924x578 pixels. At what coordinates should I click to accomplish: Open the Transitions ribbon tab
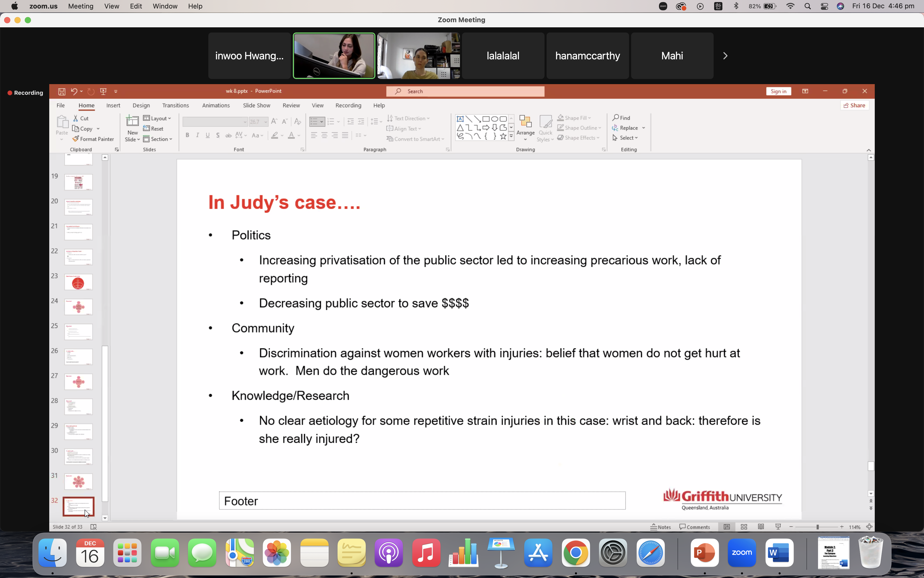175,106
